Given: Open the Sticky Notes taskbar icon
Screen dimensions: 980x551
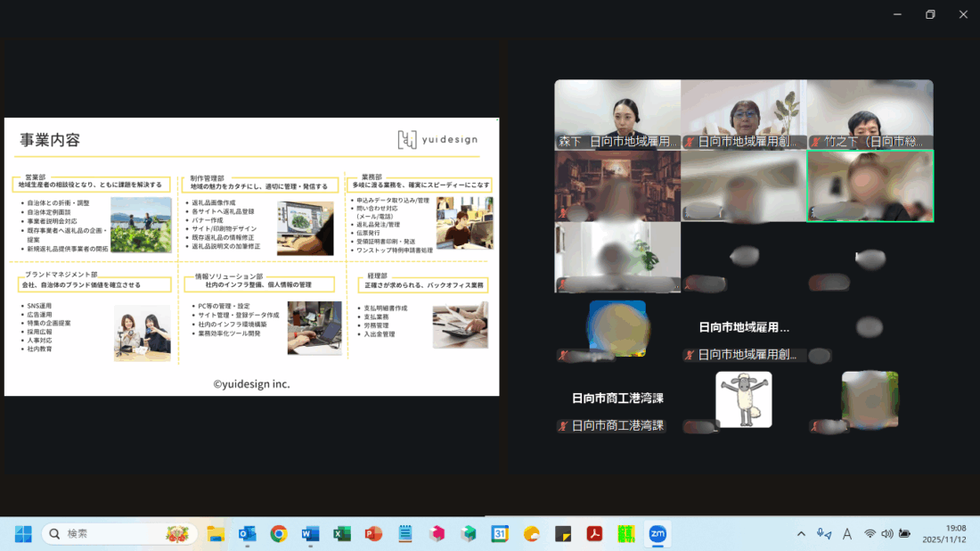Looking at the screenshot, I should pyautogui.click(x=563, y=534).
